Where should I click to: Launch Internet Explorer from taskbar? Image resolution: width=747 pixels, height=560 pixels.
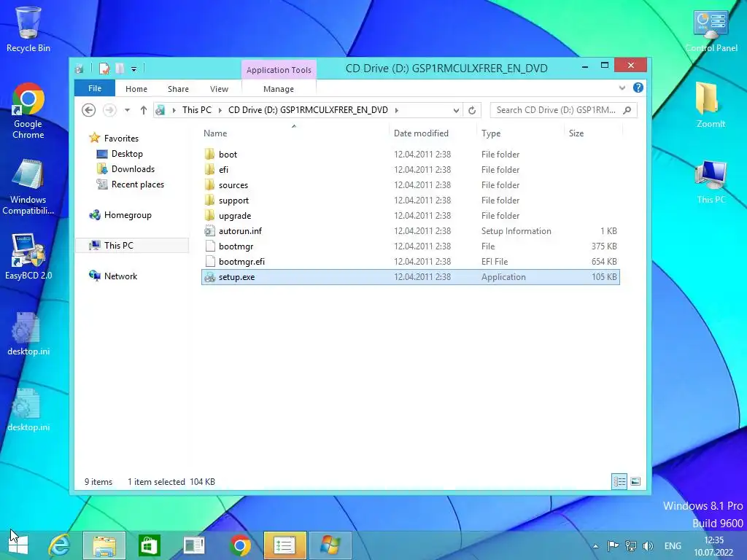point(60,545)
